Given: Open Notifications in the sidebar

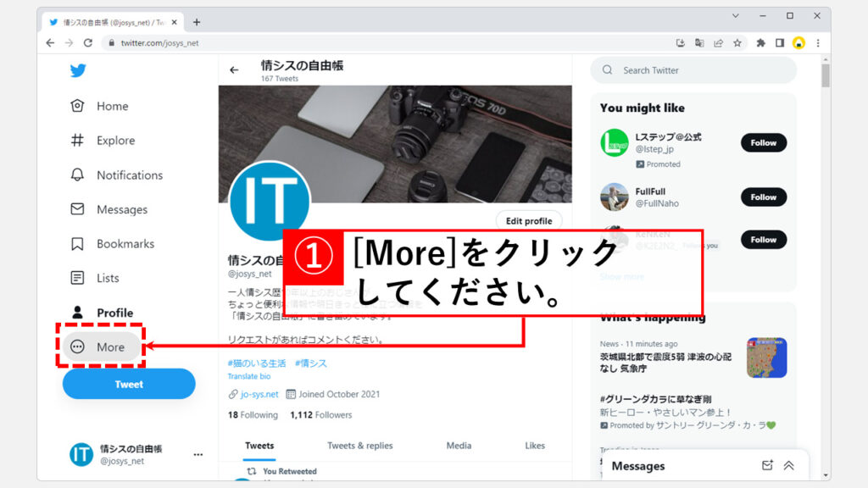Looking at the screenshot, I should (x=117, y=175).
